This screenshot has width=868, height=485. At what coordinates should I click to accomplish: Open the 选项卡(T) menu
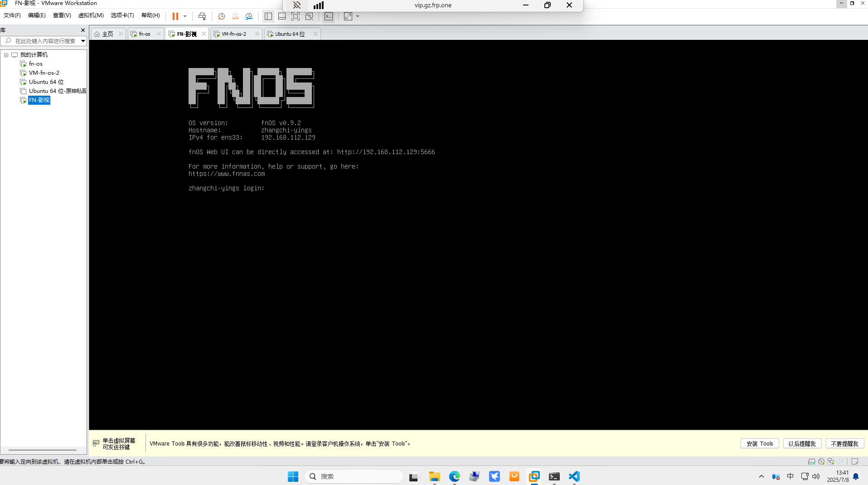122,15
